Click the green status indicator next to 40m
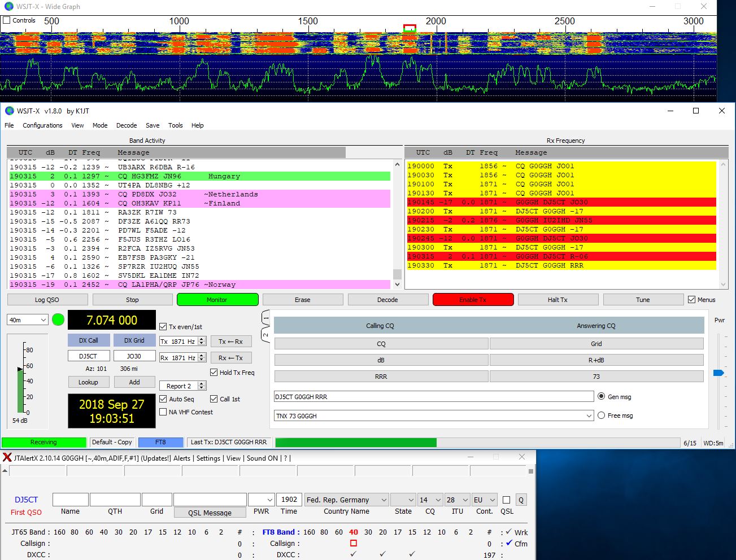 tap(58, 320)
